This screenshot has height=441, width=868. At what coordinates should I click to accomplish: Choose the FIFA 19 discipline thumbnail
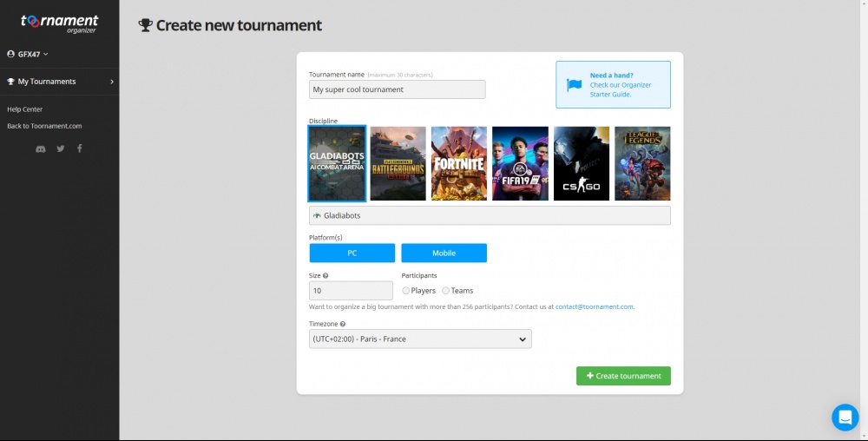point(520,163)
